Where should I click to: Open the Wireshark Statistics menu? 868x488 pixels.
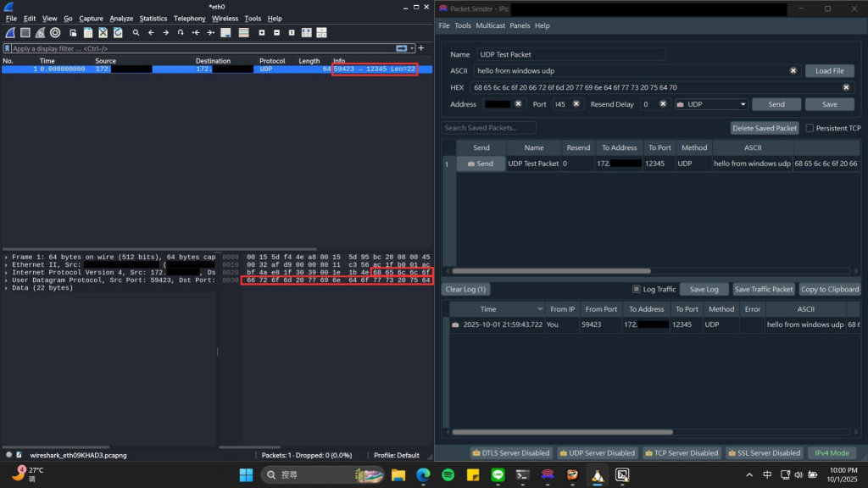coord(153,19)
